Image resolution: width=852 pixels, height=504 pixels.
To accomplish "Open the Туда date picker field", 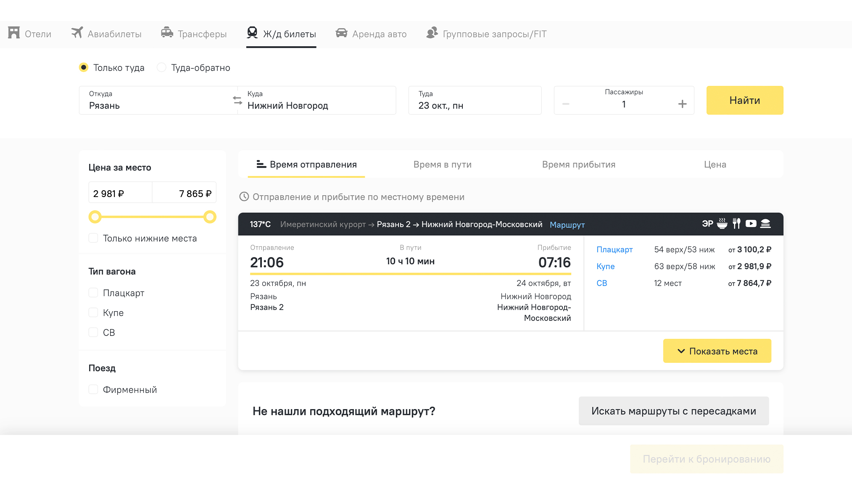I will click(x=475, y=101).
